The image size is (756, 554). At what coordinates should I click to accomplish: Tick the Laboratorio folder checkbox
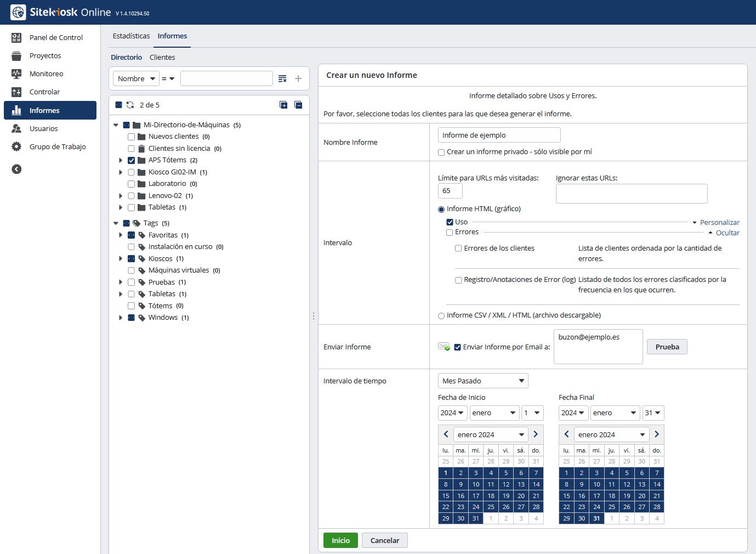click(131, 184)
